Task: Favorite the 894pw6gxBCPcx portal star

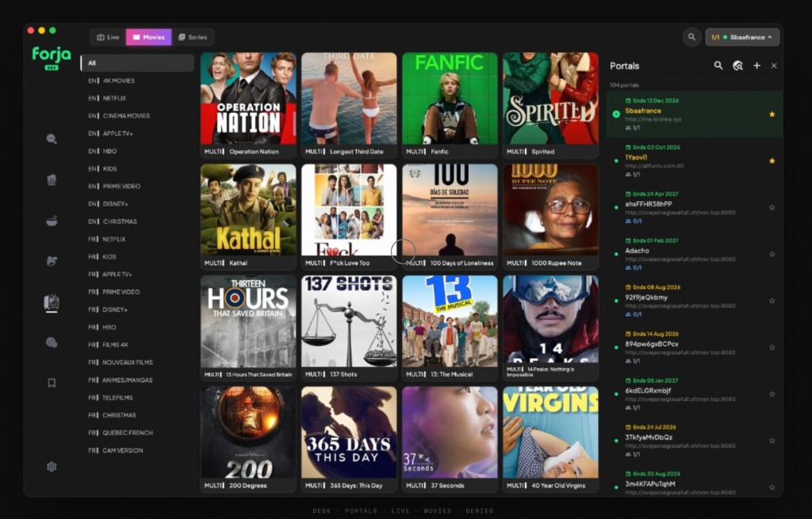Action: point(772,348)
